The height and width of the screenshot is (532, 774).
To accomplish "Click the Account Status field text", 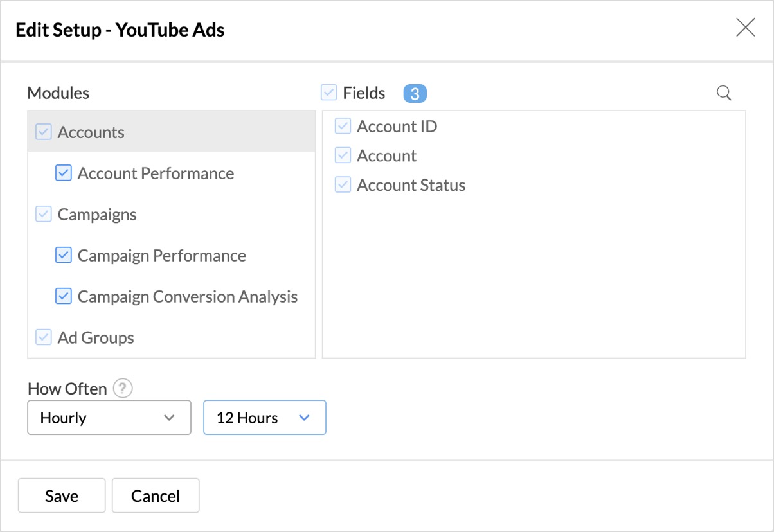I will click(x=411, y=186).
